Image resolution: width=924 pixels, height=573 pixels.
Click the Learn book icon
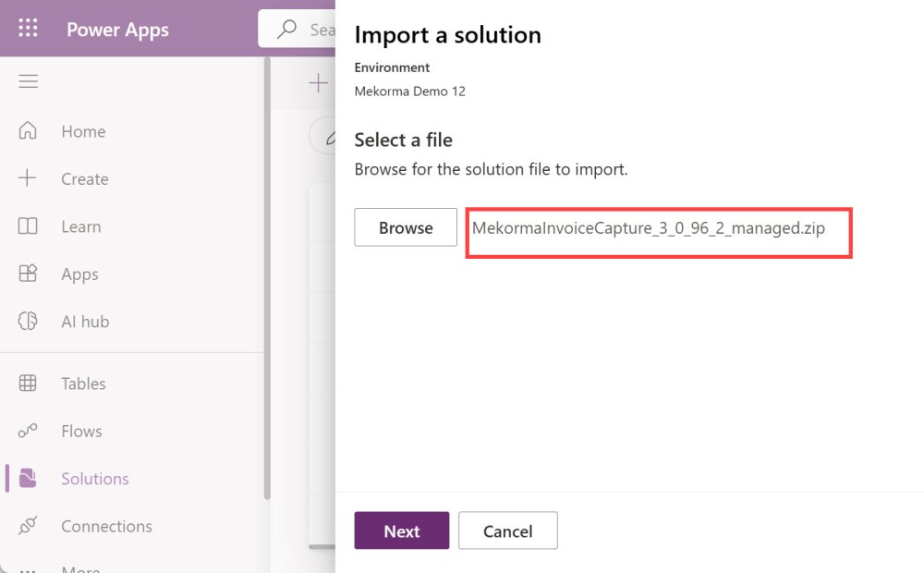tap(28, 226)
